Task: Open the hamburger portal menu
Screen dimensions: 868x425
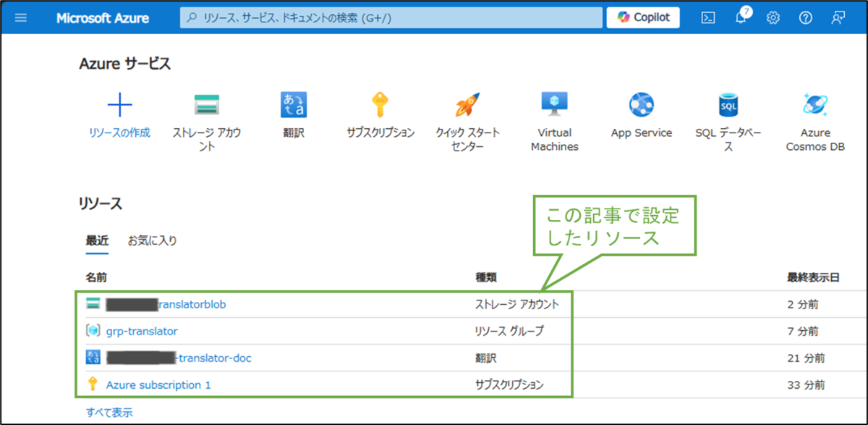Action: [x=20, y=18]
